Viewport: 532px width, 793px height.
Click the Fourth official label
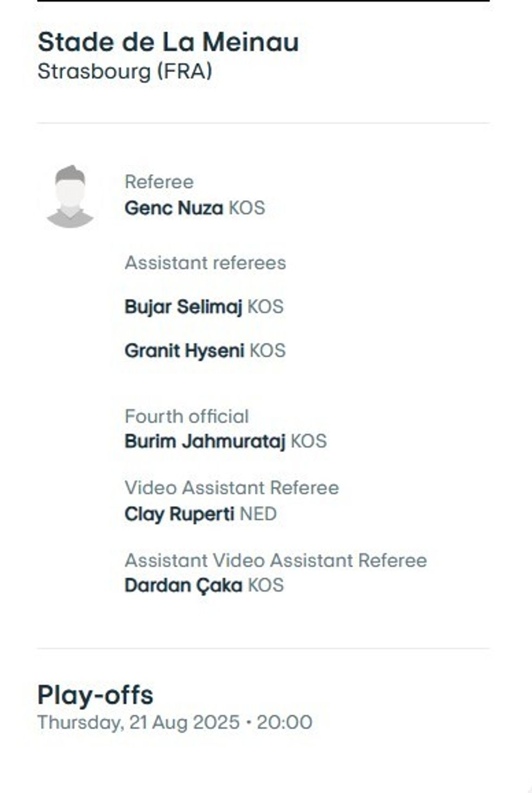[187, 417]
